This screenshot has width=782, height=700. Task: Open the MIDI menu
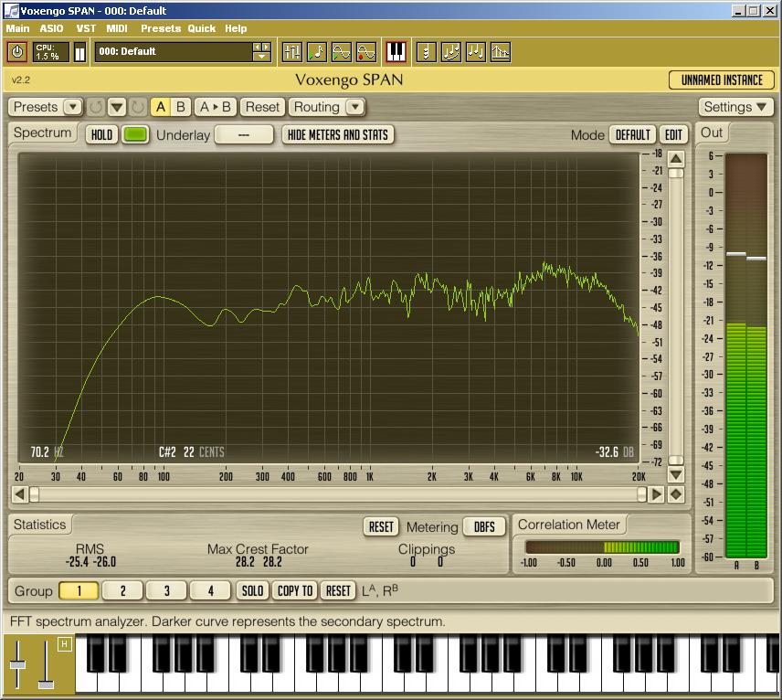pyautogui.click(x=117, y=28)
